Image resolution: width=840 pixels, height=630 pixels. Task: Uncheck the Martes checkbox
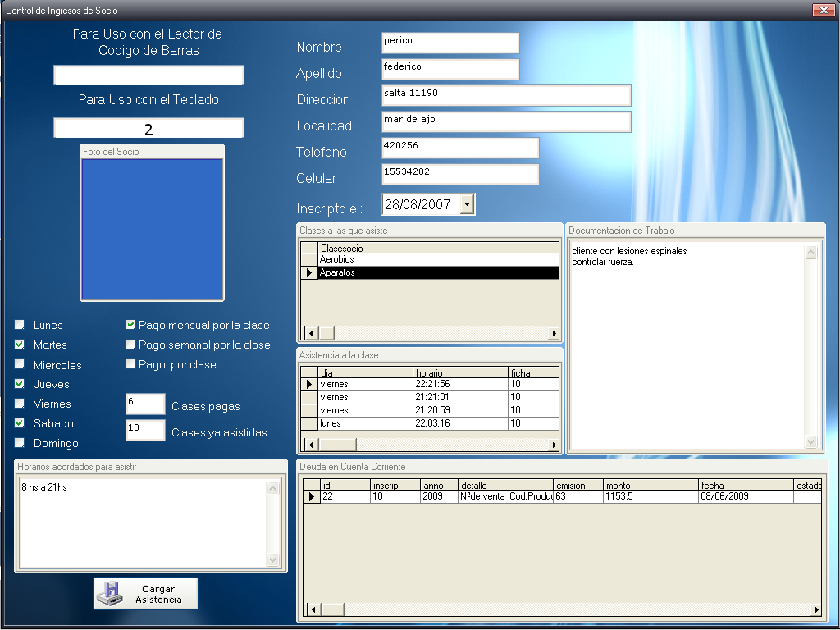point(20,345)
